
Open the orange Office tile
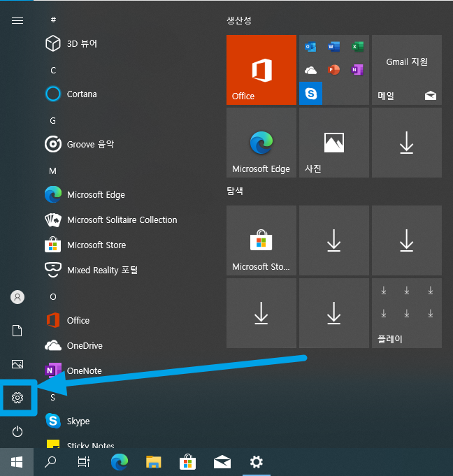[x=261, y=70]
